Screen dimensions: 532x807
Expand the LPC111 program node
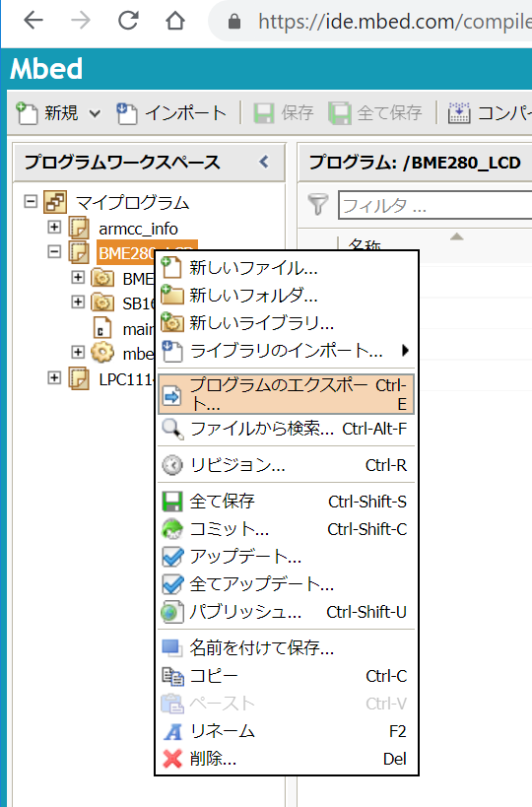[x=54, y=377]
